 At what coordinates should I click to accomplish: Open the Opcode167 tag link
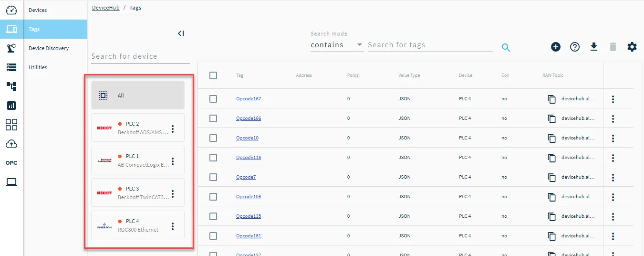pyautogui.click(x=249, y=99)
